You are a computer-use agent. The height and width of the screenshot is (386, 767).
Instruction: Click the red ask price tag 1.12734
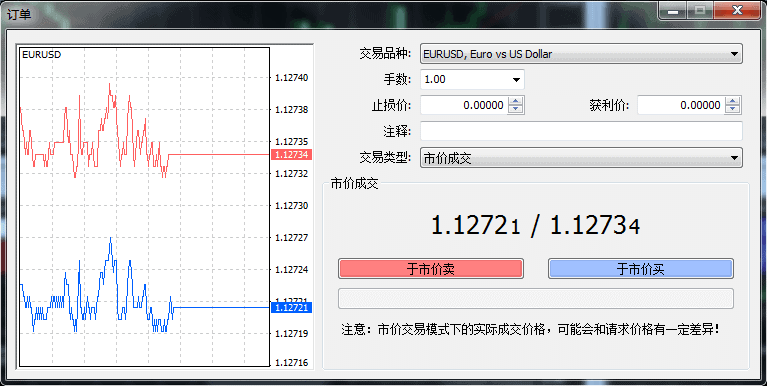291,155
